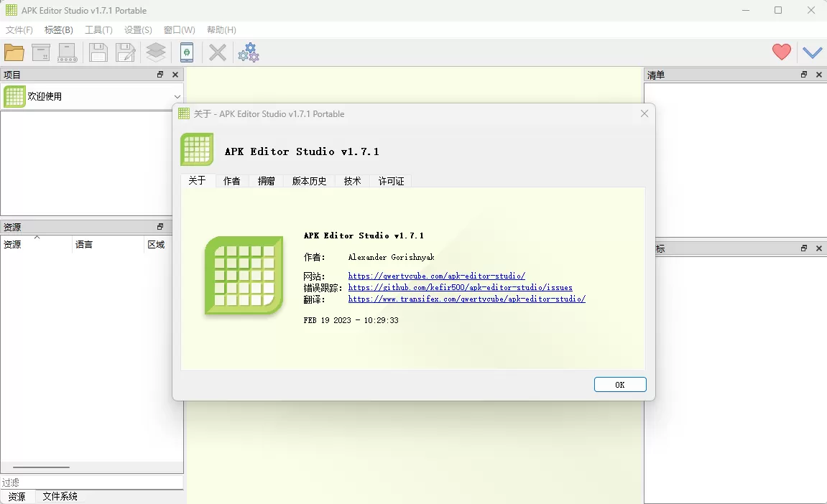The width and height of the screenshot is (827, 504).
Task: Click the float button on the 清单 panel
Action: [x=803, y=74]
